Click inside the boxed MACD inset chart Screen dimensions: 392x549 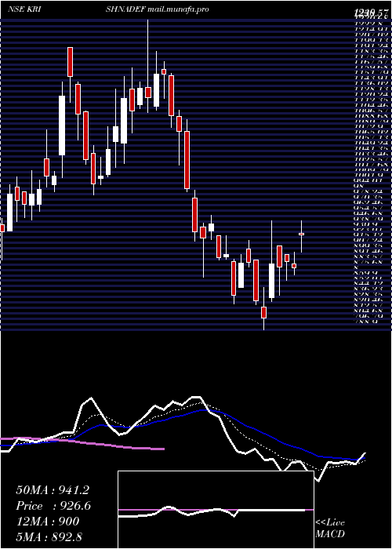click(216, 510)
